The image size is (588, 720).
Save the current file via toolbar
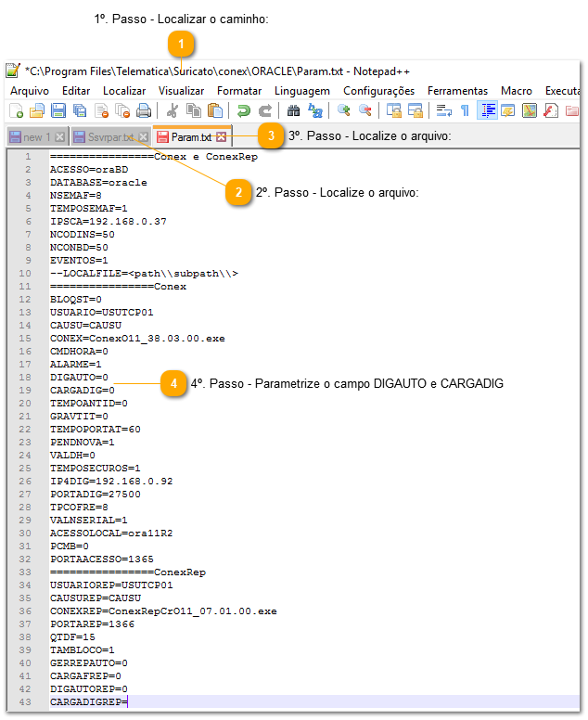tap(58, 110)
